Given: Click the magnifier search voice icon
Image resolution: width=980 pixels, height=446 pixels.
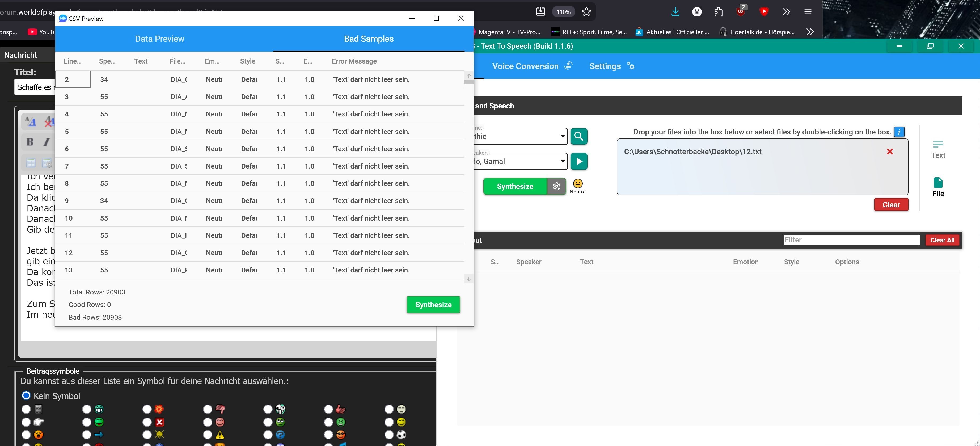Looking at the screenshot, I should [579, 136].
